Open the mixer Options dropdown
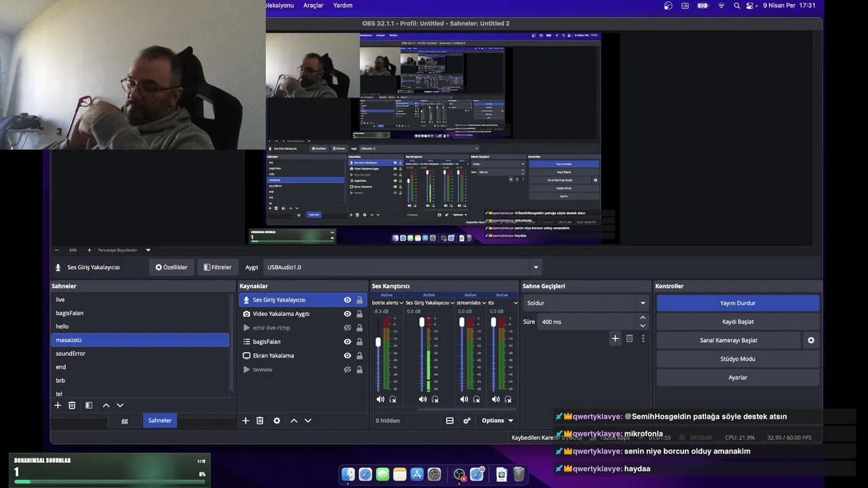The width and height of the screenshot is (868, 488). [497, 420]
